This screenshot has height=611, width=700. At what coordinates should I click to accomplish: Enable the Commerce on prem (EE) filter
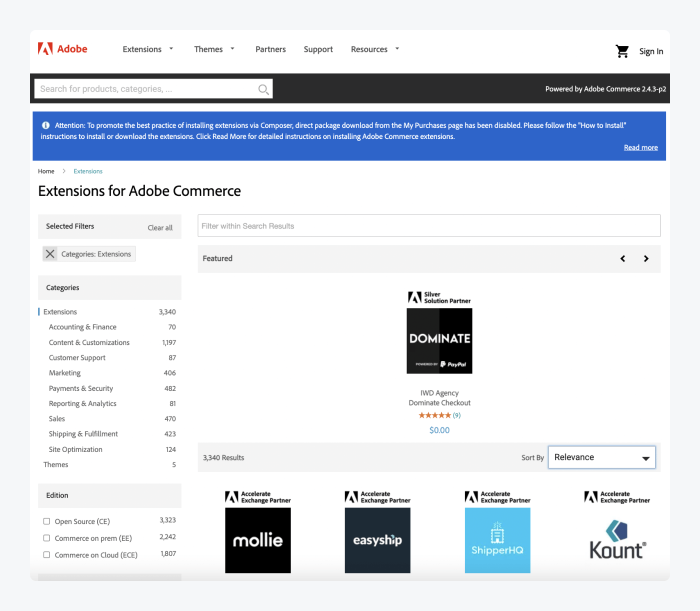pos(46,538)
